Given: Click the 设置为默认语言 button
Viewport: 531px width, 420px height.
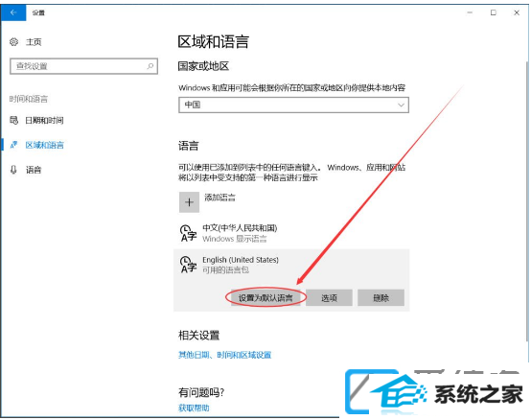Looking at the screenshot, I should tap(265, 297).
